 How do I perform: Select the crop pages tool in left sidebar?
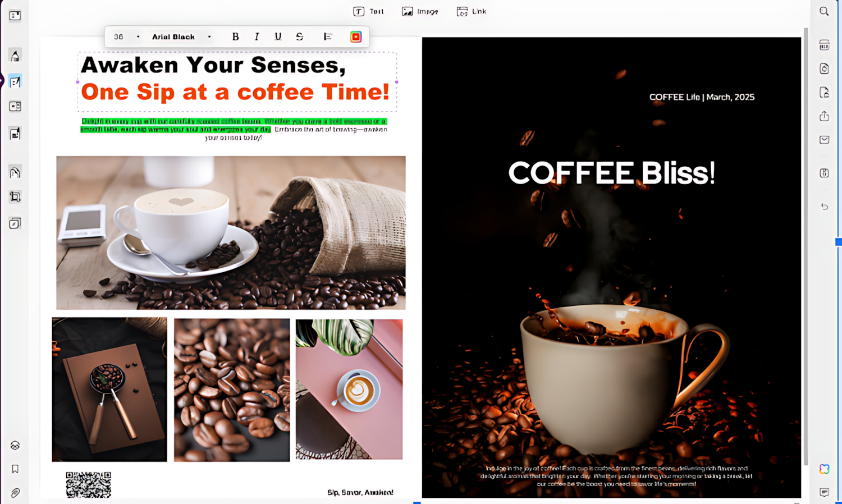click(15, 197)
